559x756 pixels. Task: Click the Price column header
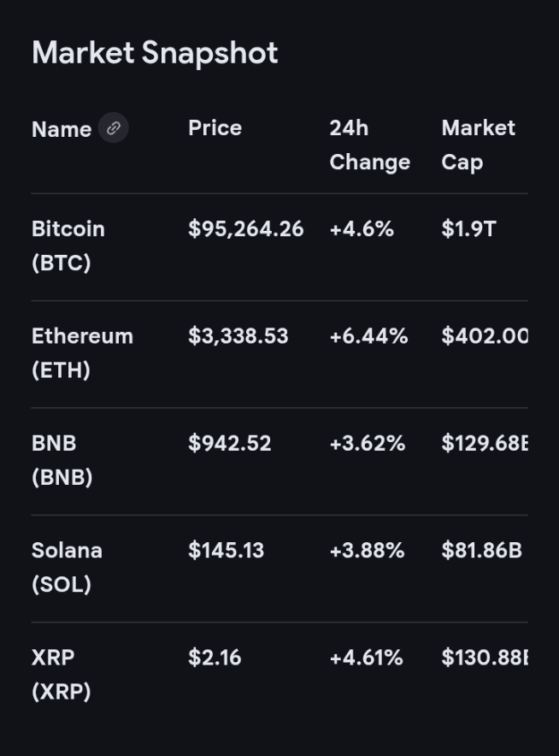pos(215,128)
